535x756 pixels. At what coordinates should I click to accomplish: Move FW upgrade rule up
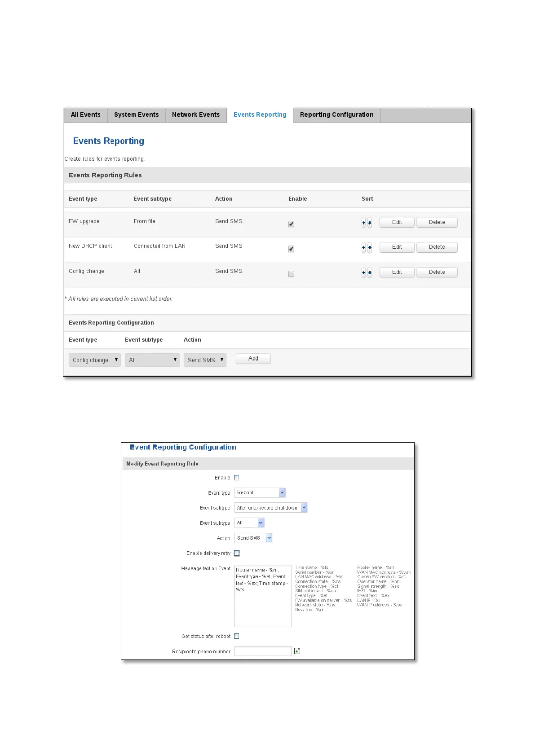click(x=363, y=223)
